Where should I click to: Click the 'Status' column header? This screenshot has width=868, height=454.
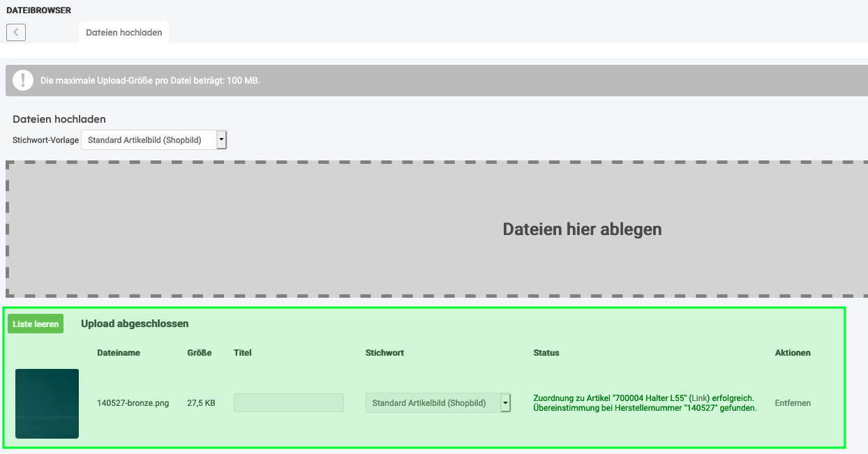[546, 353]
